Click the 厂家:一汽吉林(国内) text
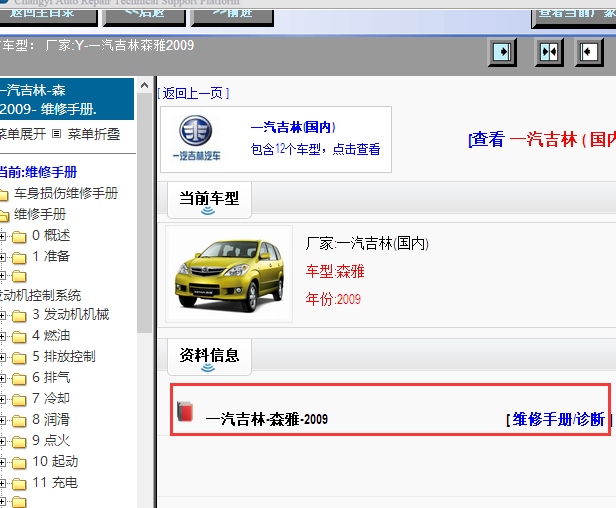Screen dimensions: 616x508 (367, 244)
